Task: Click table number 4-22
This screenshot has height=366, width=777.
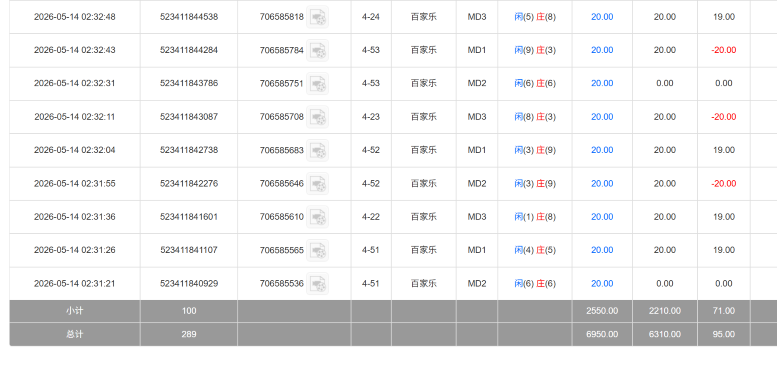Action: [x=371, y=216]
